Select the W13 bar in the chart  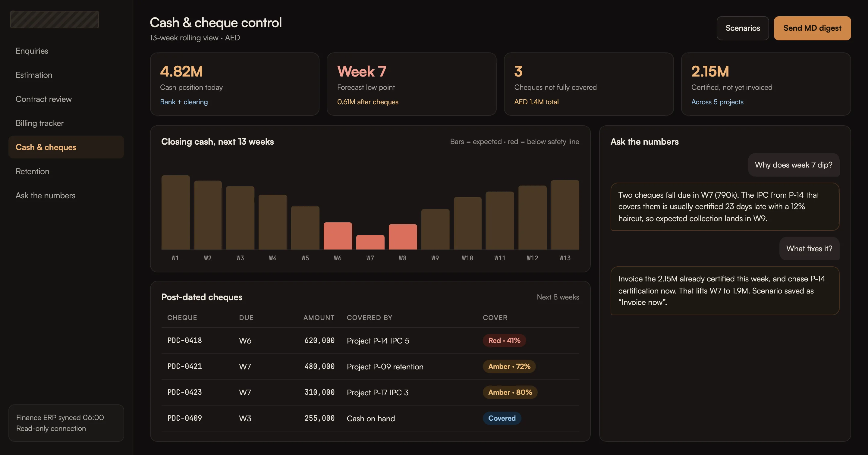click(x=565, y=215)
